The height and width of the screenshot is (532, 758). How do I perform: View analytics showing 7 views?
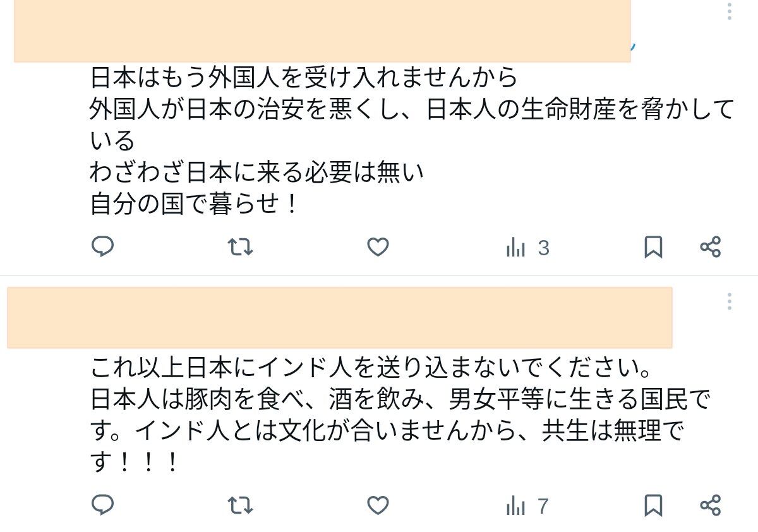coord(527,506)
